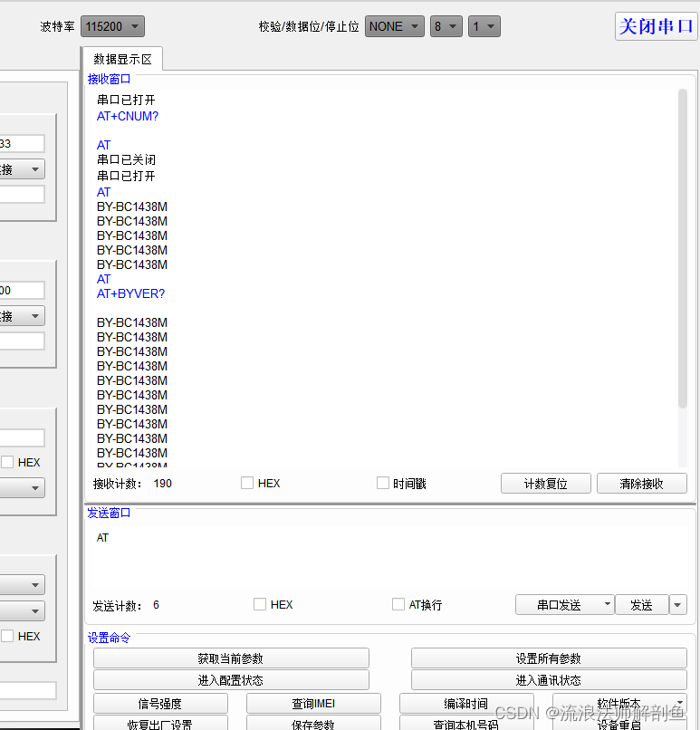
Task: Click the AT+BYVER? line in receive window
Action: pos(130,293)
